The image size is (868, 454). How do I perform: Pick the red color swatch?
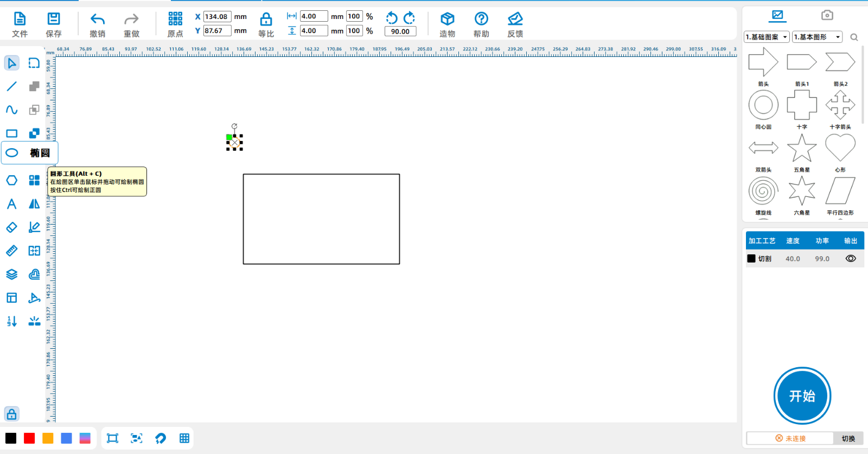pos(29,438)
